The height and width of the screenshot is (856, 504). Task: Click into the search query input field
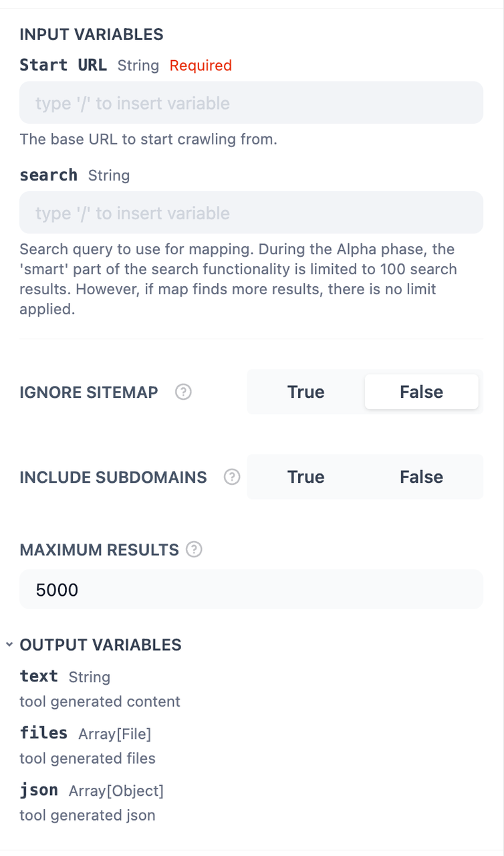click(x=251, y=213)
